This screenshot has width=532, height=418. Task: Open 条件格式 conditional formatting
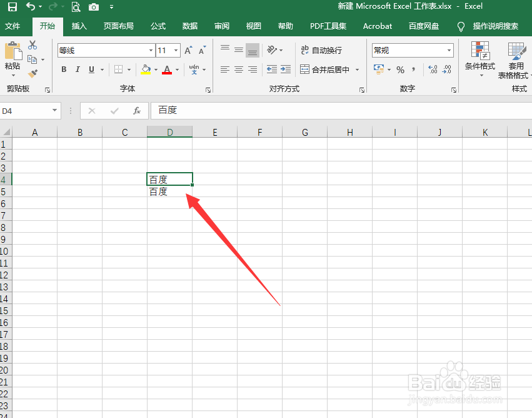pos(480,59)
